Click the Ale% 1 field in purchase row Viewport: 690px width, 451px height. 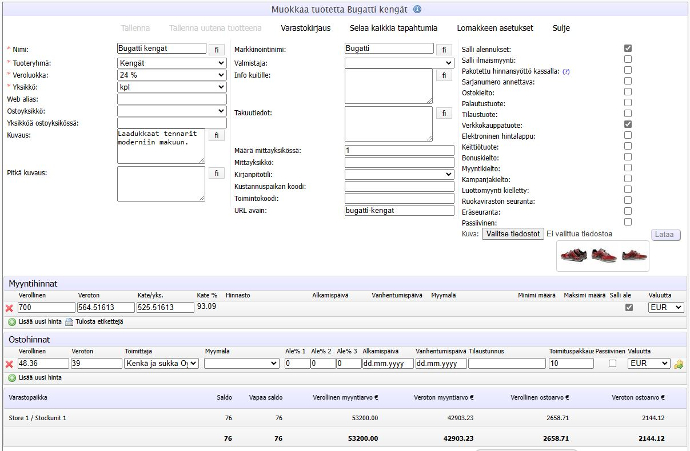(x=297, y=363)
